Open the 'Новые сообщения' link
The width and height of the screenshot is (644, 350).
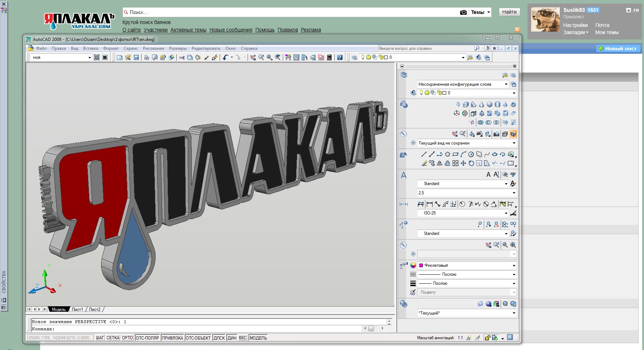click(x=231, y=30)
